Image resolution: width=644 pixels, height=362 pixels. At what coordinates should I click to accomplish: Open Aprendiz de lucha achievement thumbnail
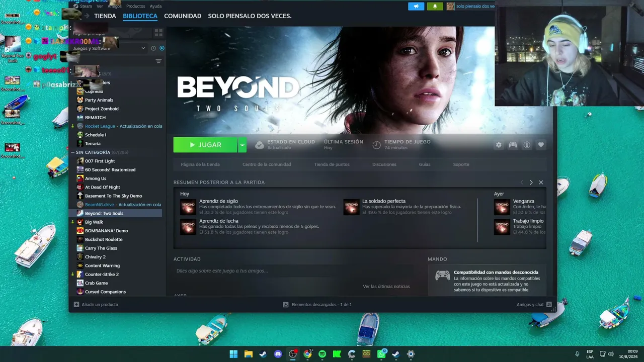click(188, 227)
